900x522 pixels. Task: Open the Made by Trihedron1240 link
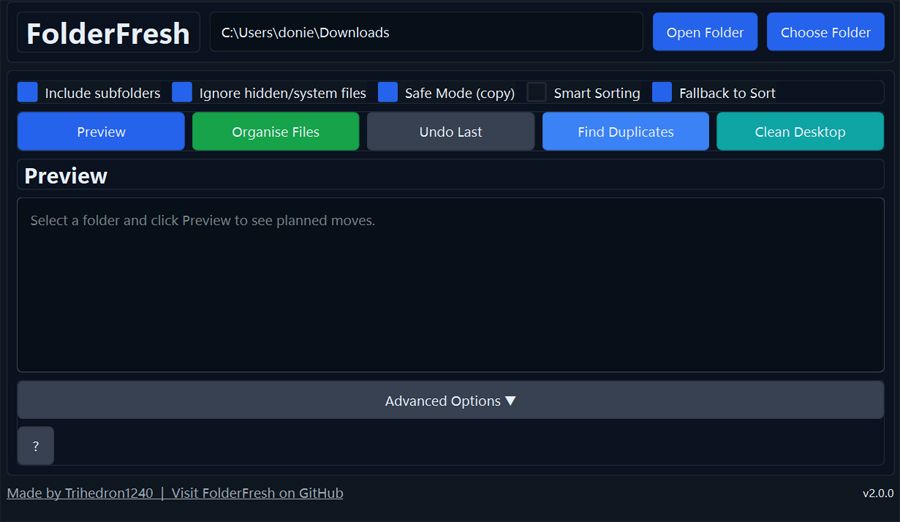(80, 493)
